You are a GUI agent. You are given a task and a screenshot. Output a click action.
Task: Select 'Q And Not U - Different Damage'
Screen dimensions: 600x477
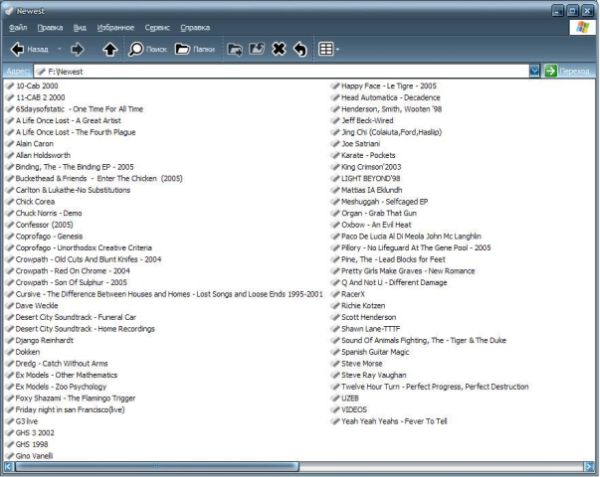tap(394, 282)
